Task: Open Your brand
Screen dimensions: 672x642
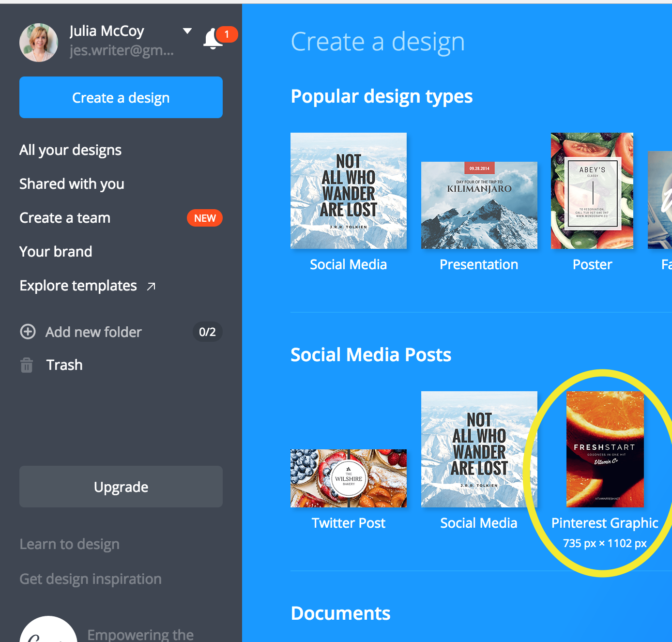Action: click(x=56, y=252)
